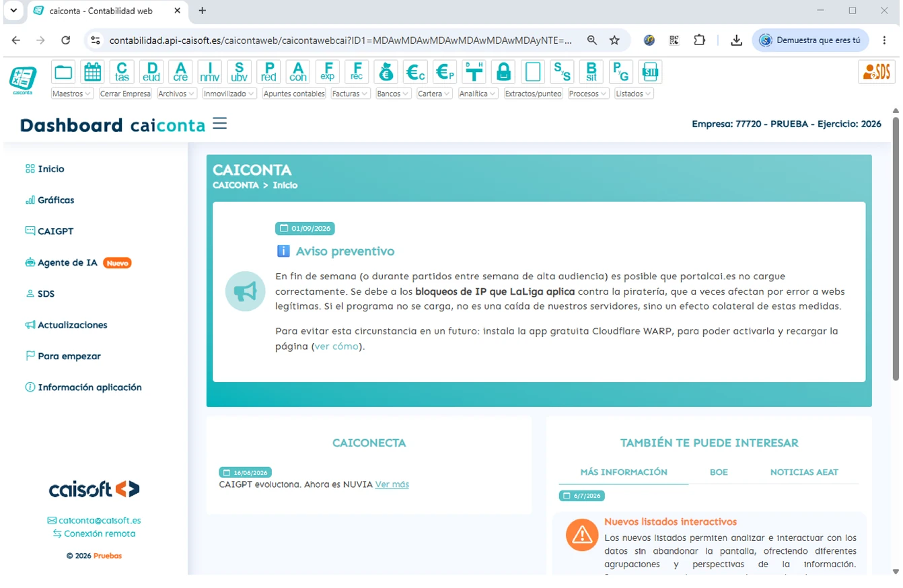903x588 pixels.
Task: Expand the Inmovilizado dropdown
Action: click(x=229, y=94)
